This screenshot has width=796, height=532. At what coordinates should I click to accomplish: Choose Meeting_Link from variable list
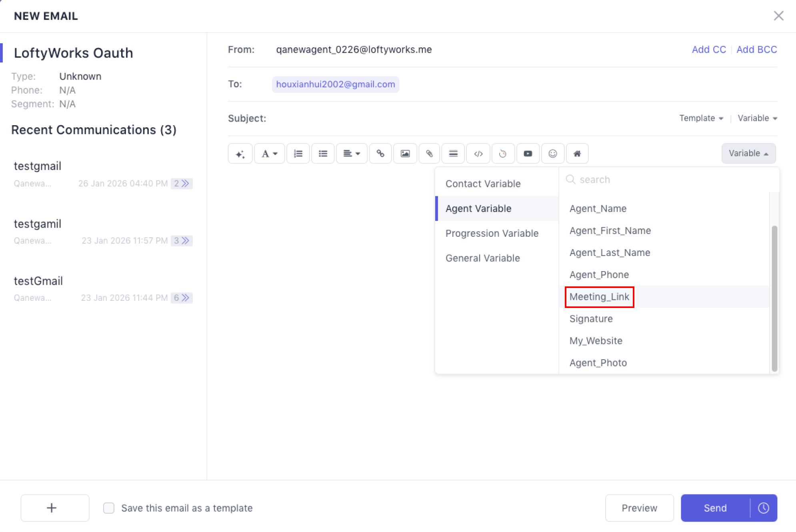599,297
